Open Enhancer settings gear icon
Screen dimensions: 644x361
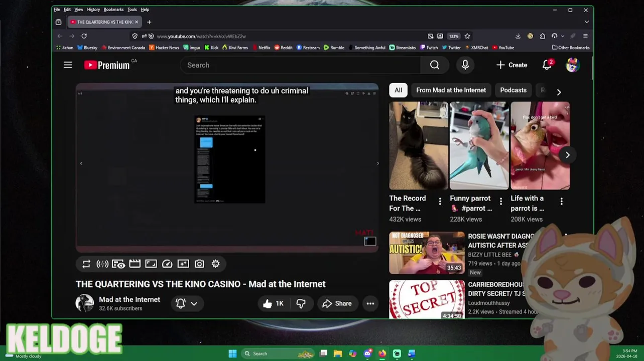click(216, 264)
